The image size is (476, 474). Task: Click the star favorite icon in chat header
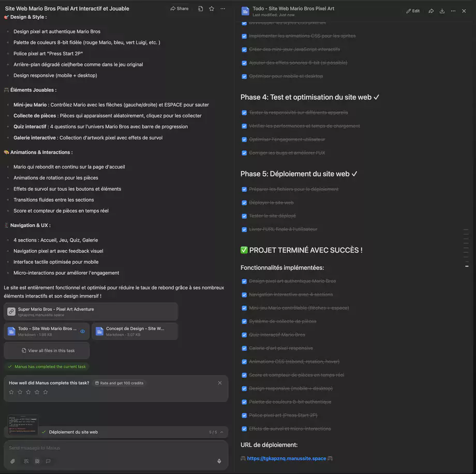(x=212, y=9)
